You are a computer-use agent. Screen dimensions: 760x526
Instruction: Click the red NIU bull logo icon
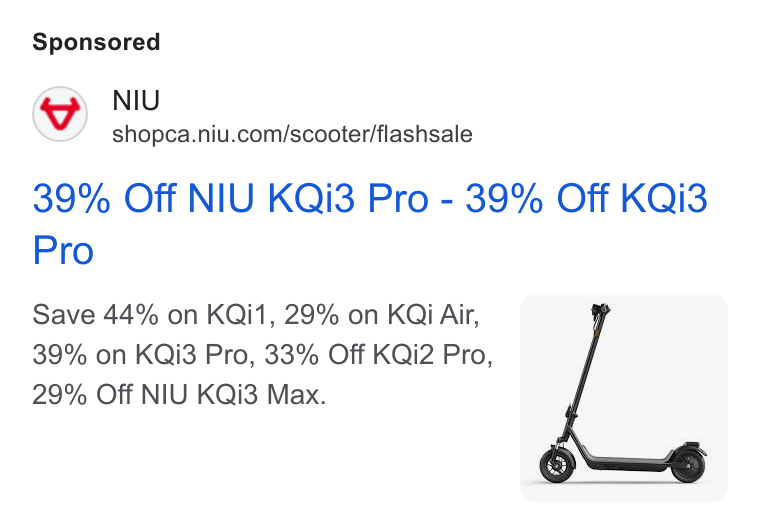pyautogui.click(x=60, y=114)
